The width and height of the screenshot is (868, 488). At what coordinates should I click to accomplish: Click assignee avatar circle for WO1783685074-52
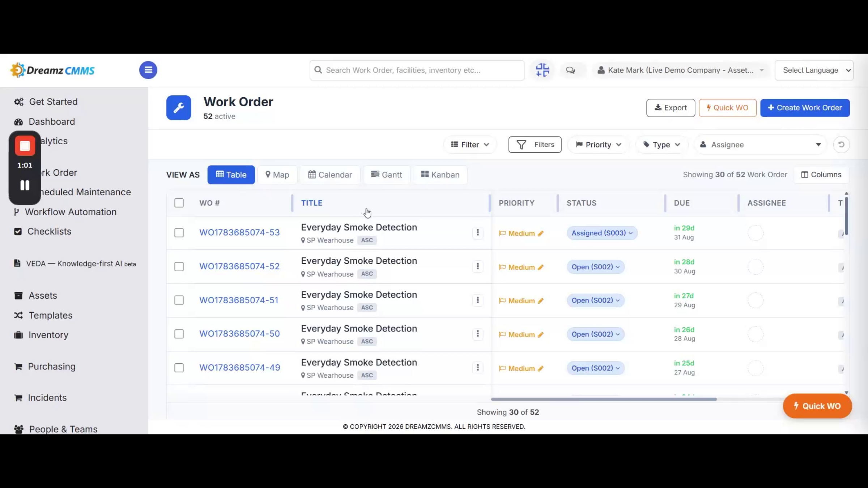[756, 267]
